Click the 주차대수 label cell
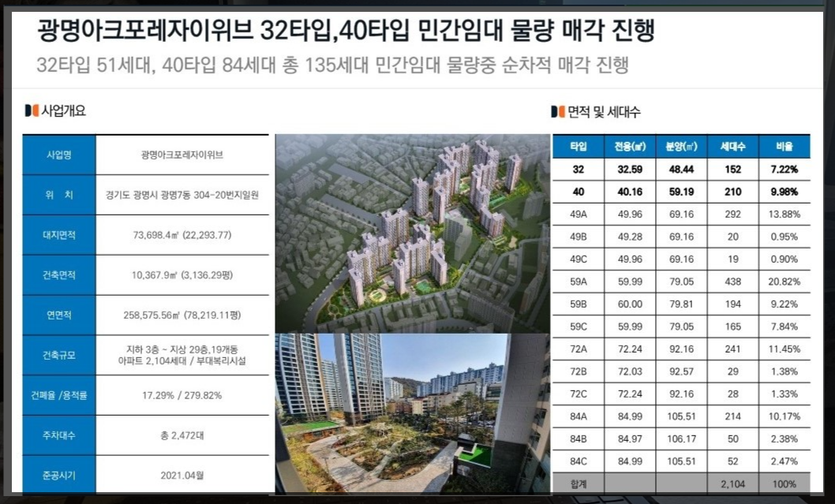 59,435
